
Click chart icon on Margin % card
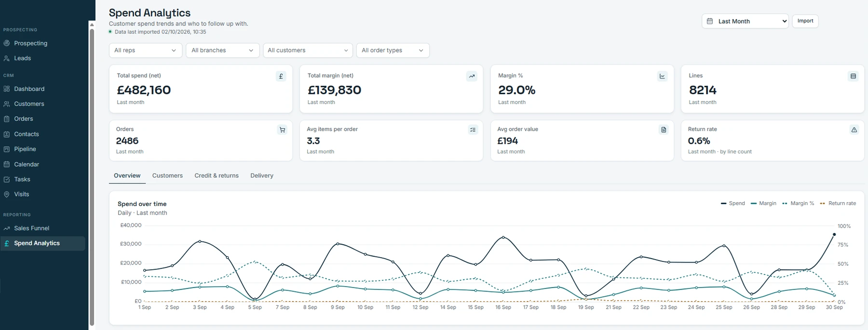(663, 76)
